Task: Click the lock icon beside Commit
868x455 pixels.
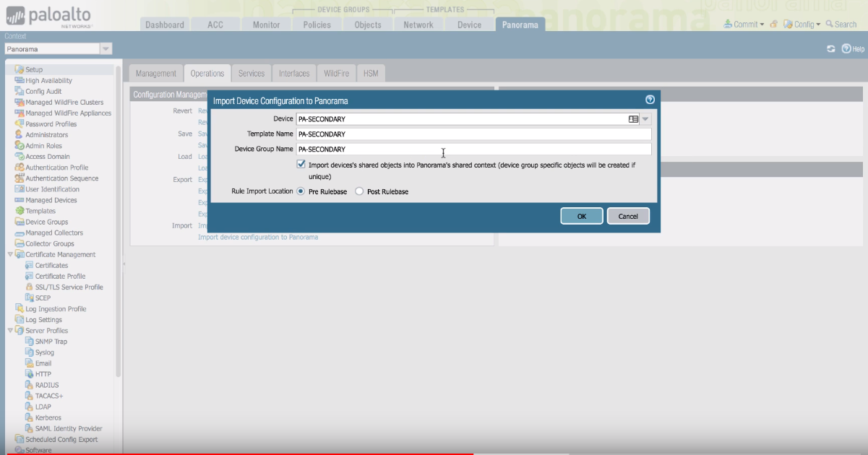Action: point(774,25)
